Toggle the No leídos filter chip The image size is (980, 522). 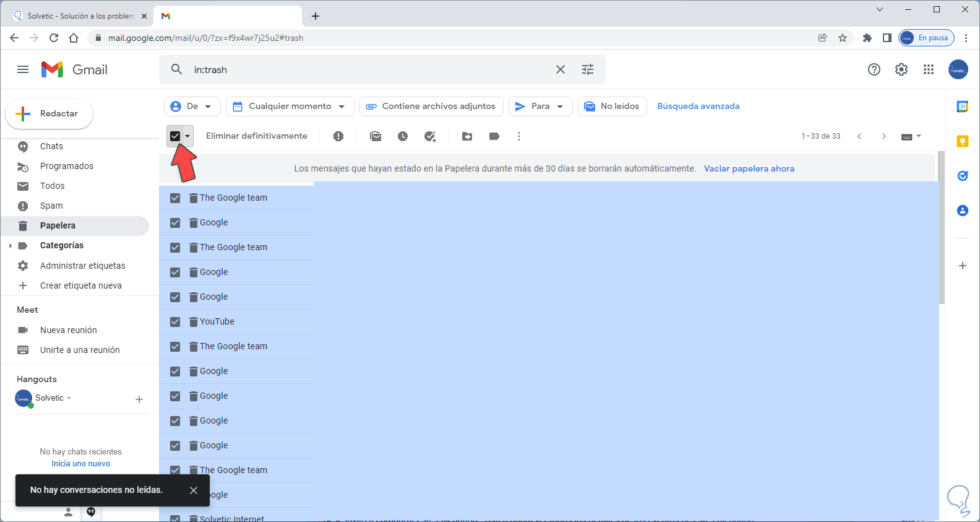612,107
